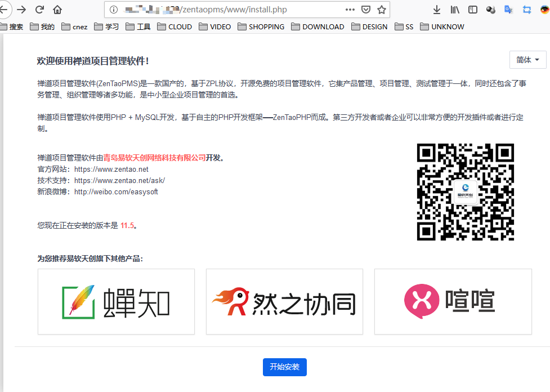Save page to Pocket

tap(366, 10)
